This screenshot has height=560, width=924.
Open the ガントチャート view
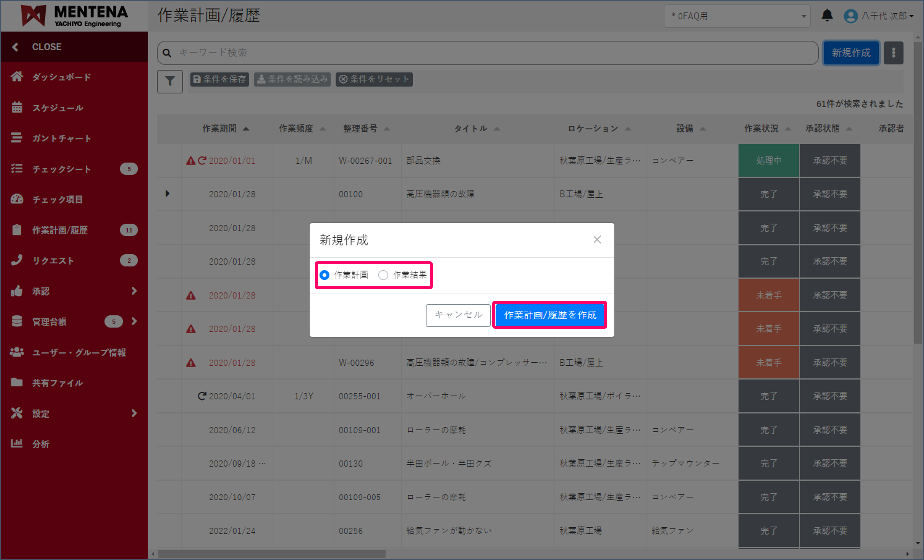(x=17, y=138)
